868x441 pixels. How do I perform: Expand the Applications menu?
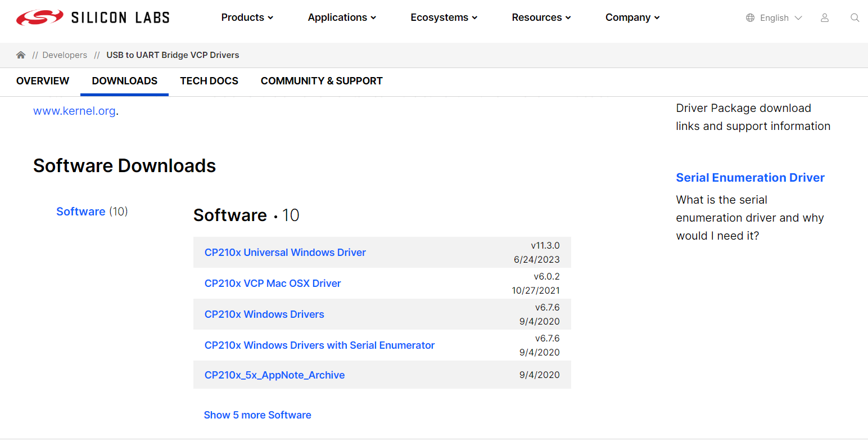(342, 17)
